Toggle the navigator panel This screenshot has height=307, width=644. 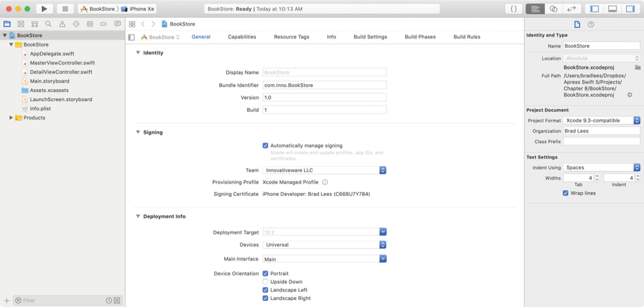pos(594,9)
